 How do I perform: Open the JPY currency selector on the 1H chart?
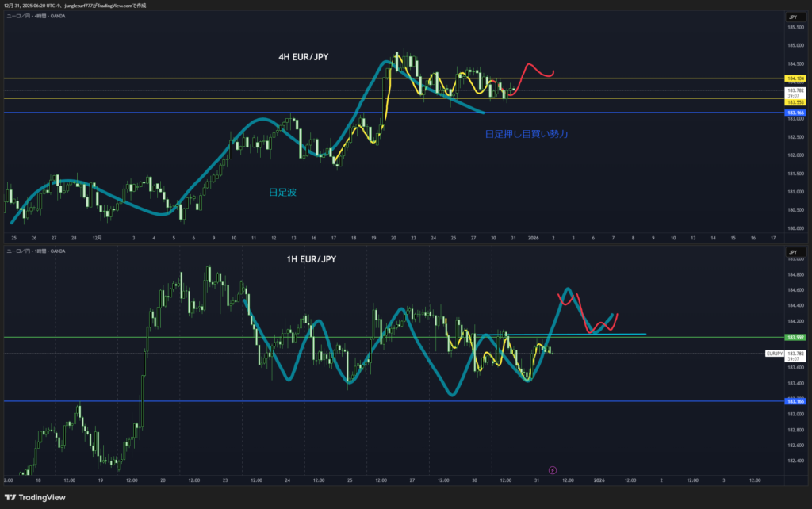791,251
